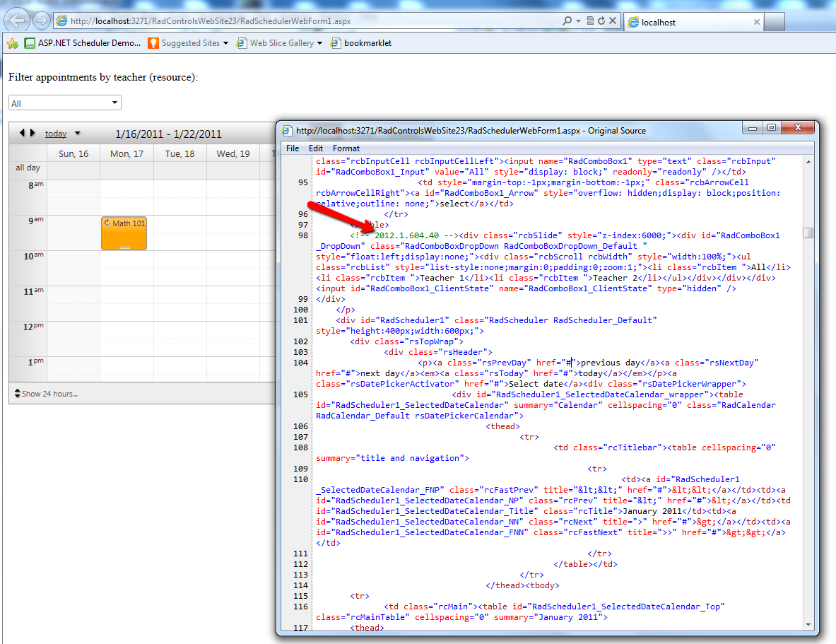Viewport: 836px width, 644px height.
Task: Open Format menu in Original Source window
Action: [x=346, y=148]
